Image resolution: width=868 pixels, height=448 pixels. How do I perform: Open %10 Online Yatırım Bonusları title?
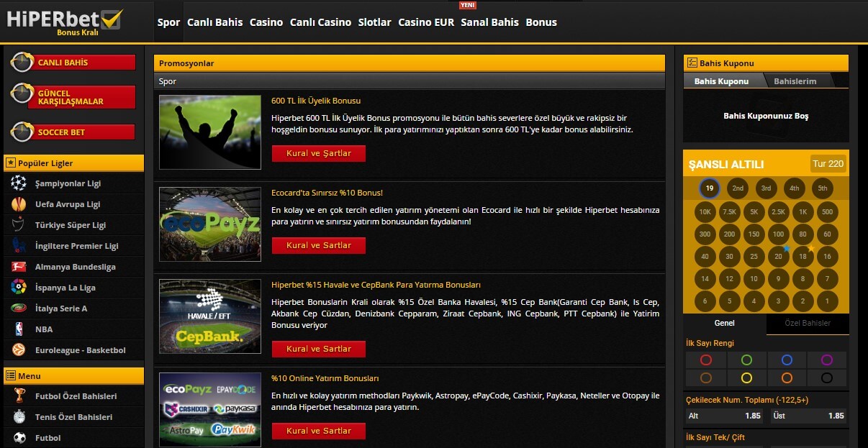325,378
